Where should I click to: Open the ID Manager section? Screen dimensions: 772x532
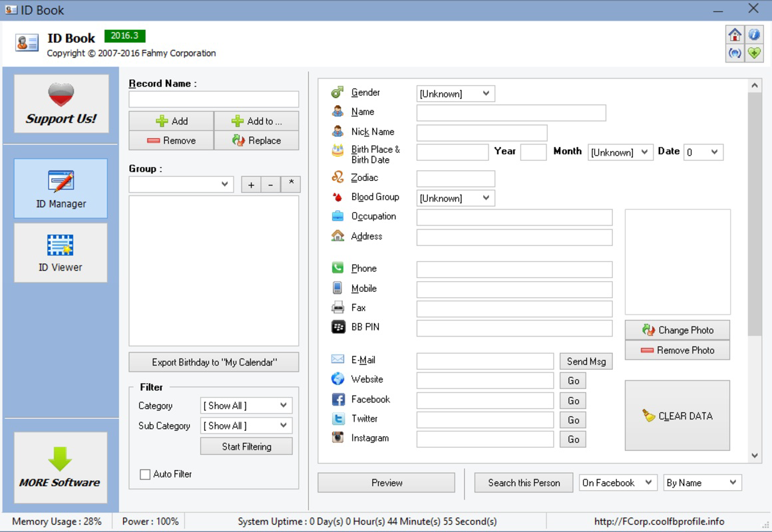tap(61, 188)
